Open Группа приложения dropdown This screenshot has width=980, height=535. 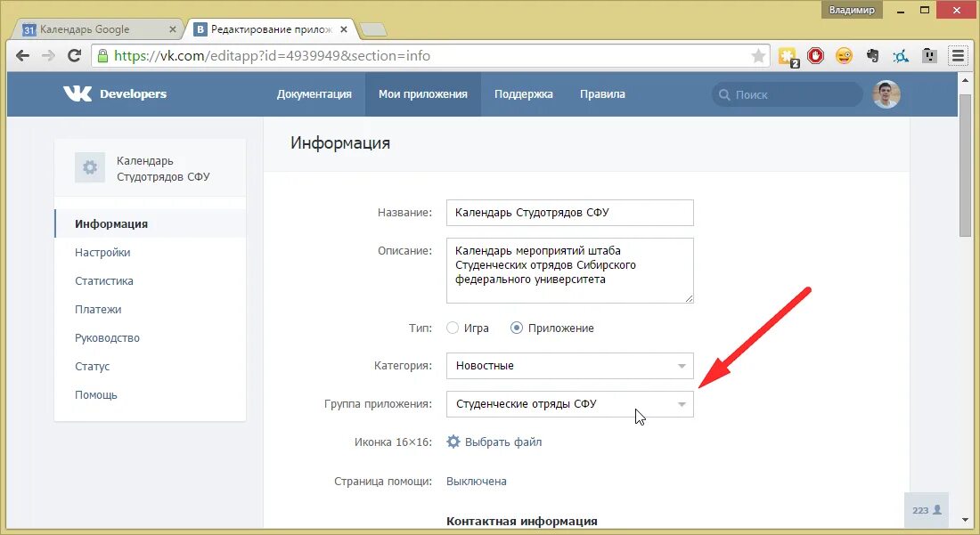[x=570, y=404]
